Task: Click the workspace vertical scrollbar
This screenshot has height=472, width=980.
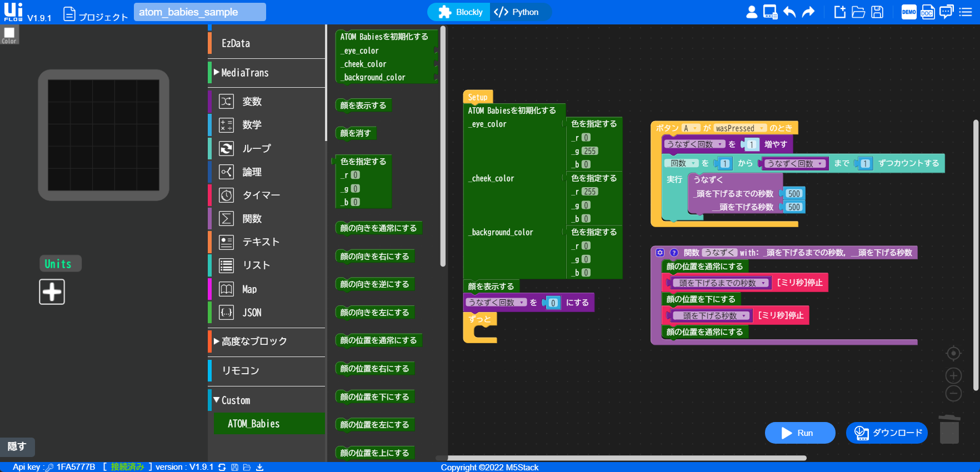Action: 976,255
